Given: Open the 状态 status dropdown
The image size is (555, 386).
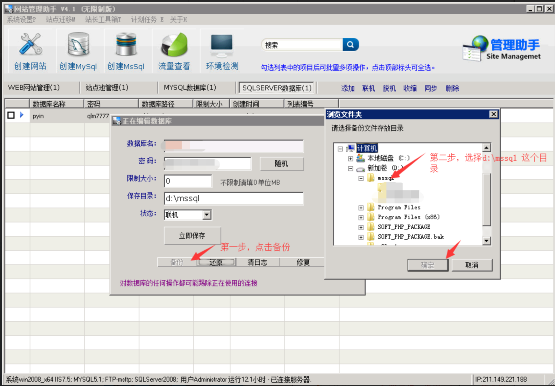Looking at the screenshot, I should pyautogui.click(x=207, y=215).
